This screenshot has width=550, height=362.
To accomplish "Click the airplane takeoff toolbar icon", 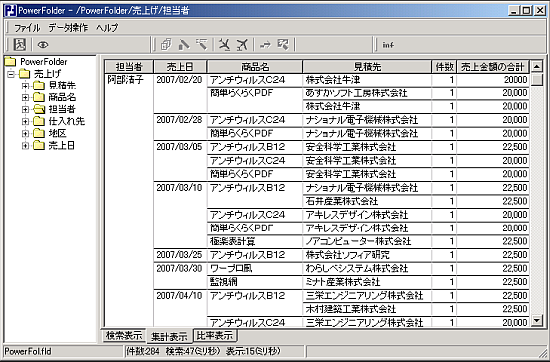I will click(x=242, y=45).
